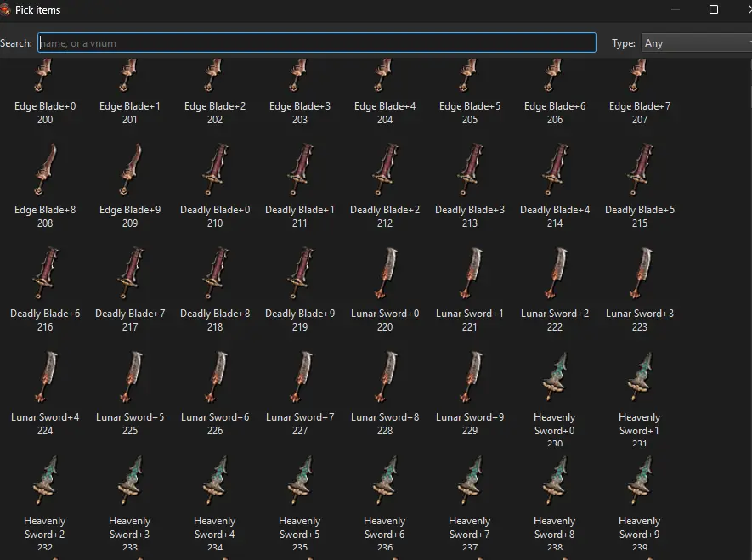The width and height of the screenshot is (752, 560).
Task: Select the Edge Blade+4 icon
Action: coord(385,75)
